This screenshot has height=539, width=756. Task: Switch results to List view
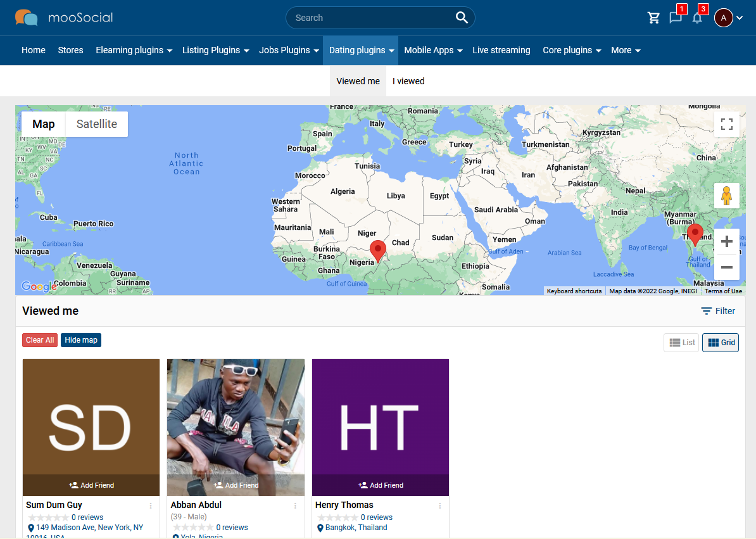[681, 343]
